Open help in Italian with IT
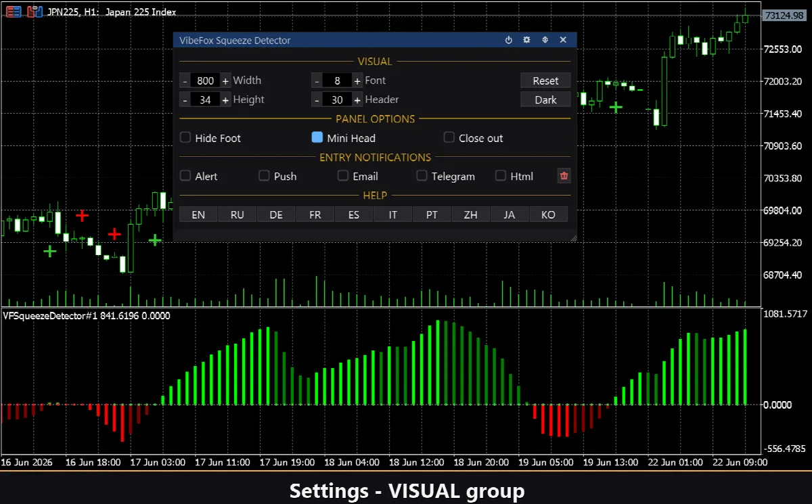Screen dimensions: 812x504 [393, 214]
